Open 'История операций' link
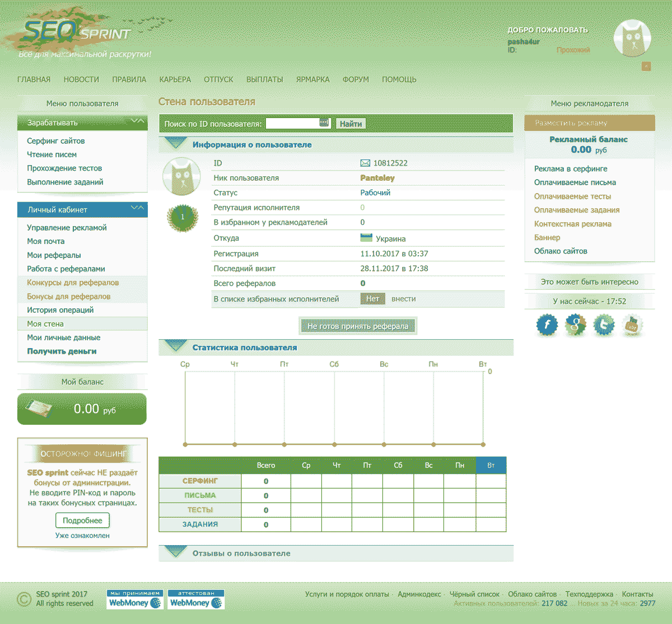 [60, 310]
